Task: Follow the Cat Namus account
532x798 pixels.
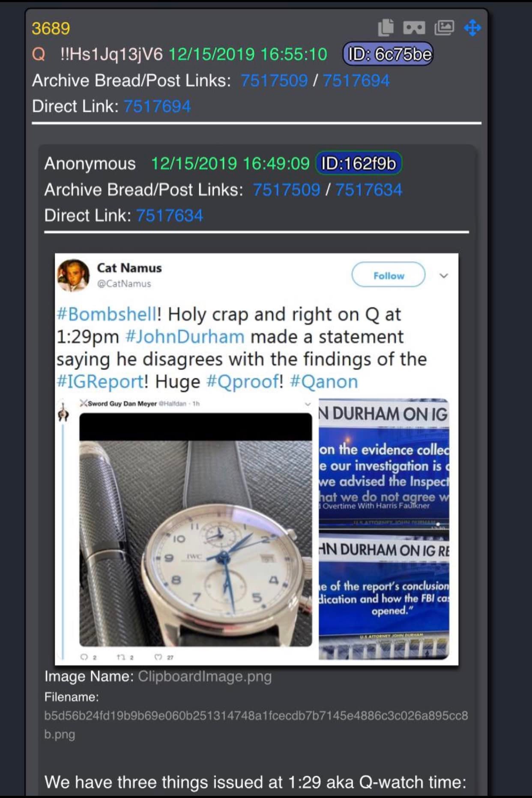Action: pos(389,275)
